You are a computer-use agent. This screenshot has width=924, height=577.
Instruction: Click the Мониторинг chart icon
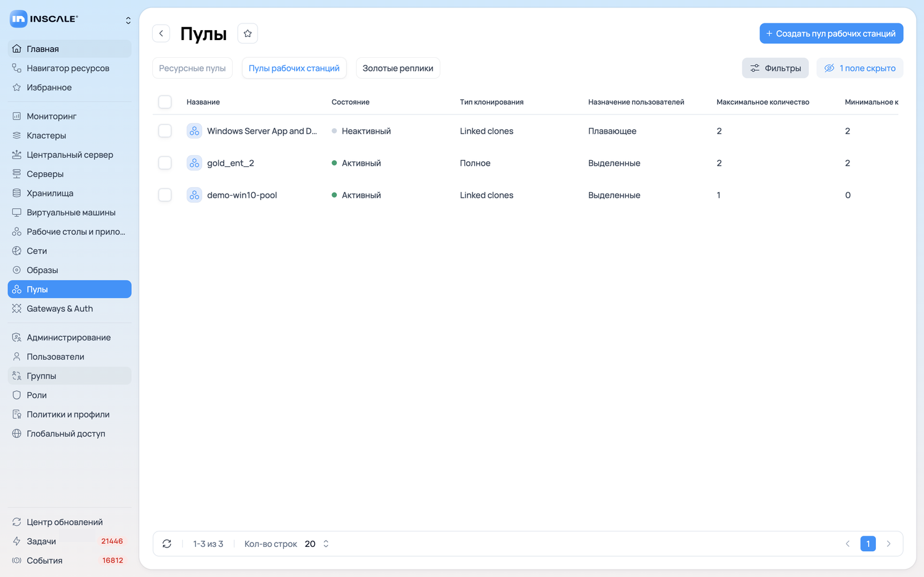[x=17, y=116]
